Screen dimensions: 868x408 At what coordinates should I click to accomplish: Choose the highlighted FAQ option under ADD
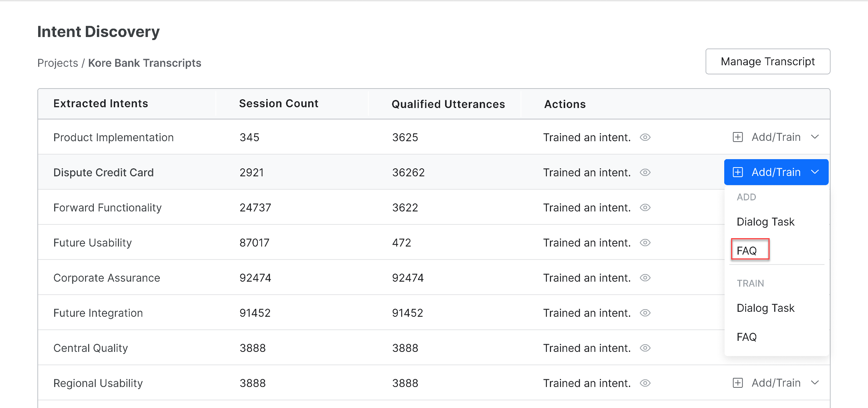click(x=747, y=251)
